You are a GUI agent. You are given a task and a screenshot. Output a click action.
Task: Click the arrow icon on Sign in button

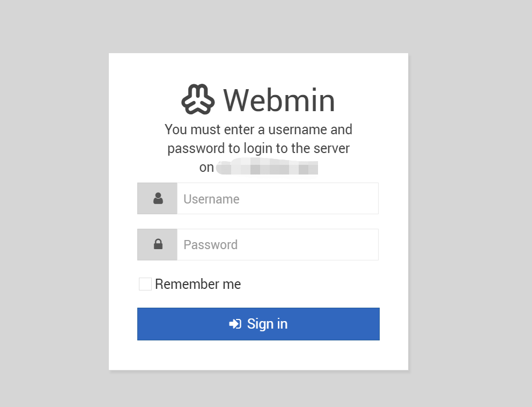point(235,324)
